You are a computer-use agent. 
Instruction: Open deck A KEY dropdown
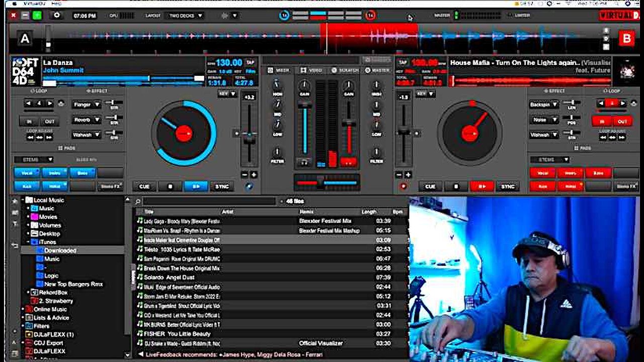tap(227, 94)
